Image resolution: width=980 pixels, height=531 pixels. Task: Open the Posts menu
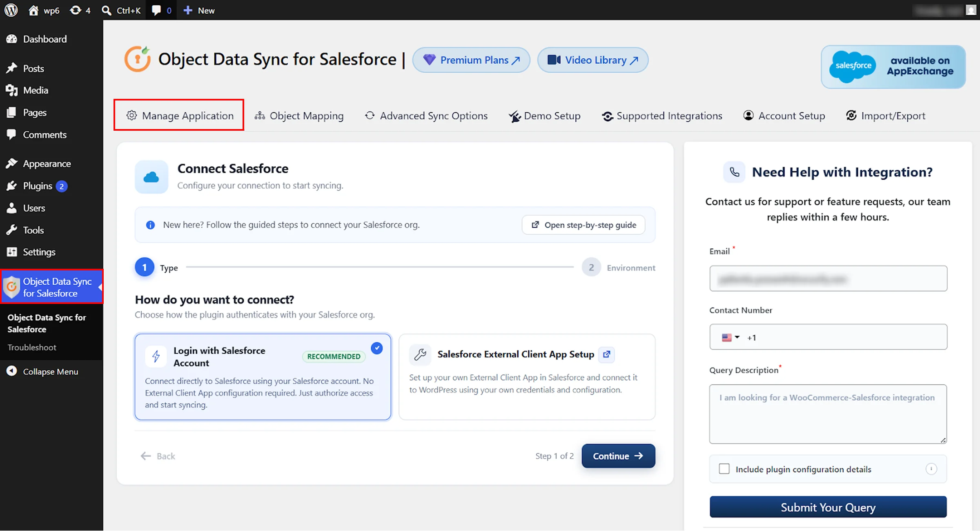33,68
